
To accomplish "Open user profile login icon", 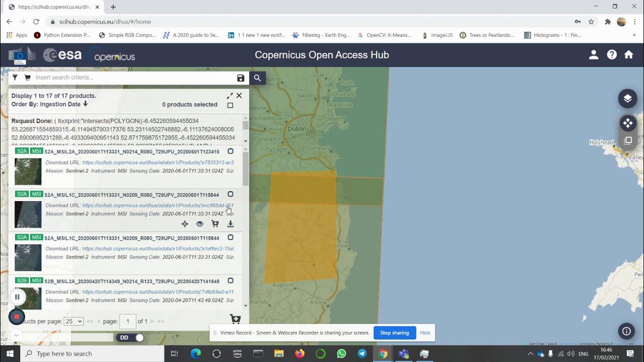I will [594, 55].
